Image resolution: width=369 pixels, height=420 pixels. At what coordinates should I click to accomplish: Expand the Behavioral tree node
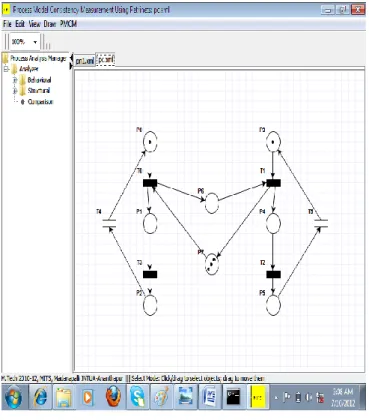15,80
